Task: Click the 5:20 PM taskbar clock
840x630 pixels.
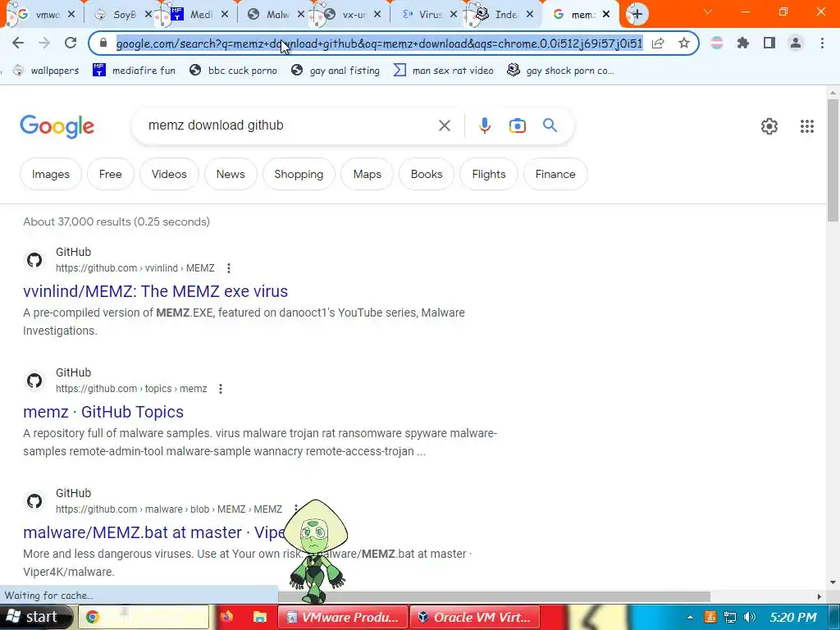Action: (x=793, y=617)
